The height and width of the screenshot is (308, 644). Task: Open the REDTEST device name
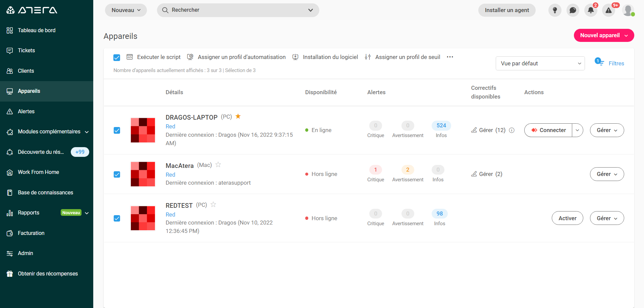179,205
